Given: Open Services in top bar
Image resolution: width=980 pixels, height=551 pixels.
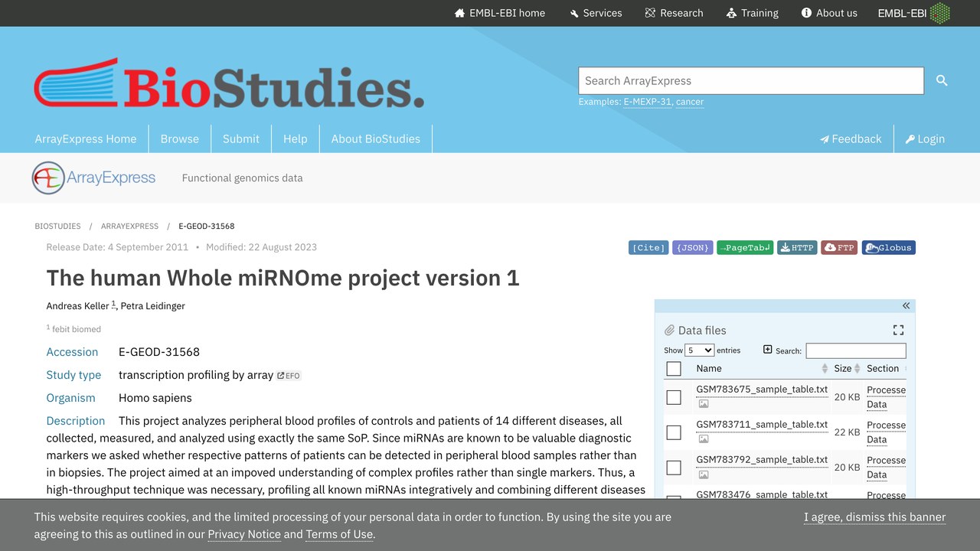Looking at the screenshot, I should tap(596, 13).
